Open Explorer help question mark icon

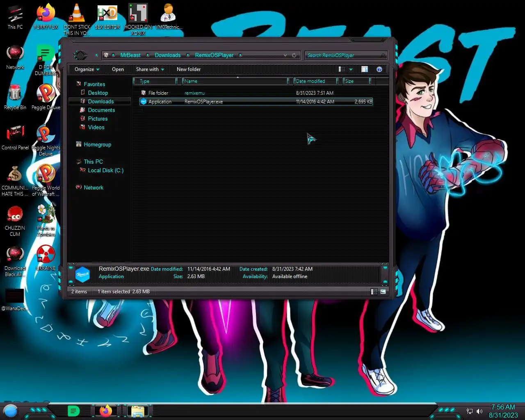coord(379,69)
